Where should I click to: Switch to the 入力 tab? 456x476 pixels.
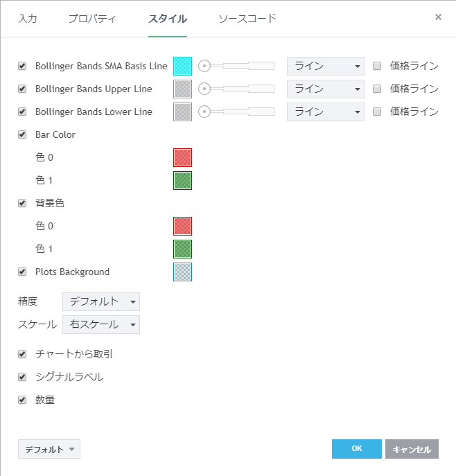tap(28, 18)
